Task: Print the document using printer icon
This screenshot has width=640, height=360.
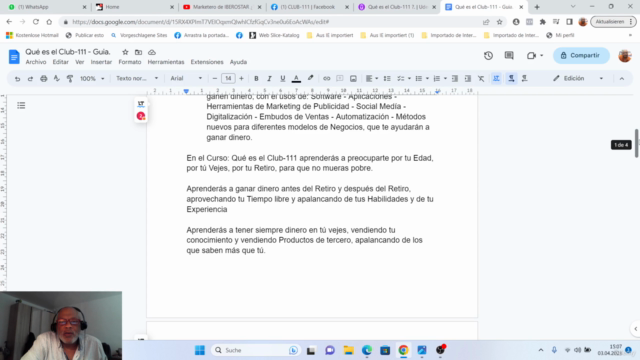Action: (44, 78)
